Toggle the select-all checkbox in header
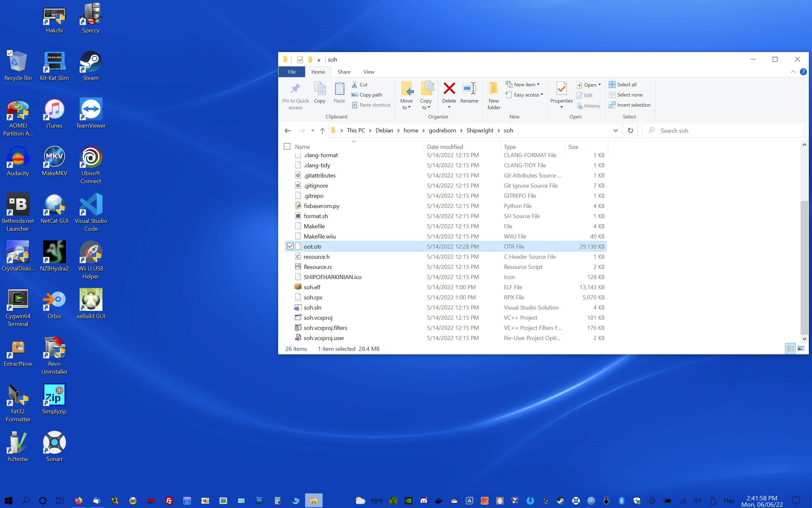This screenshot has width=812, height=508. tap(287, 146)
